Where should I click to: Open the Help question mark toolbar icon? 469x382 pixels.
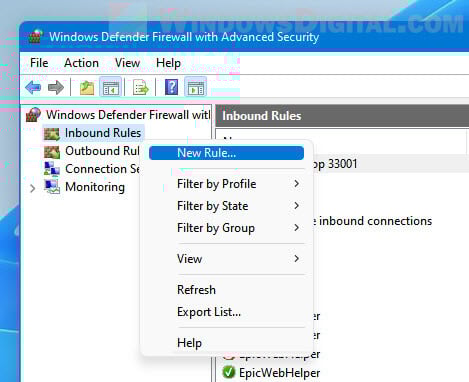coord(171,87)
